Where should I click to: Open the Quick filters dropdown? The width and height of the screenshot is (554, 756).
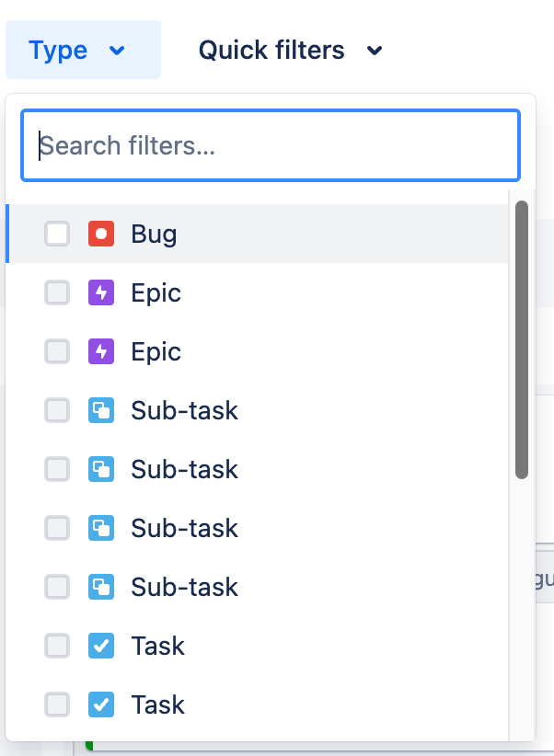click(291, 50)
